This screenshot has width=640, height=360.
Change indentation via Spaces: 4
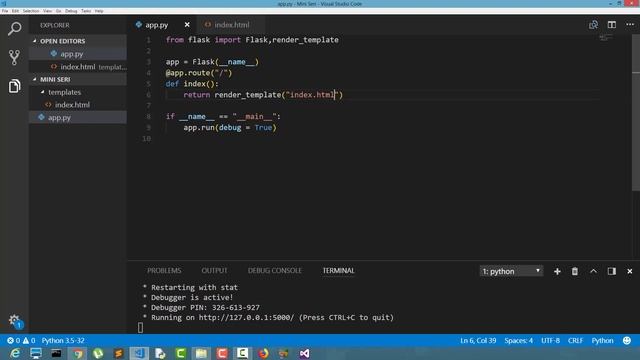coord(518,340)
